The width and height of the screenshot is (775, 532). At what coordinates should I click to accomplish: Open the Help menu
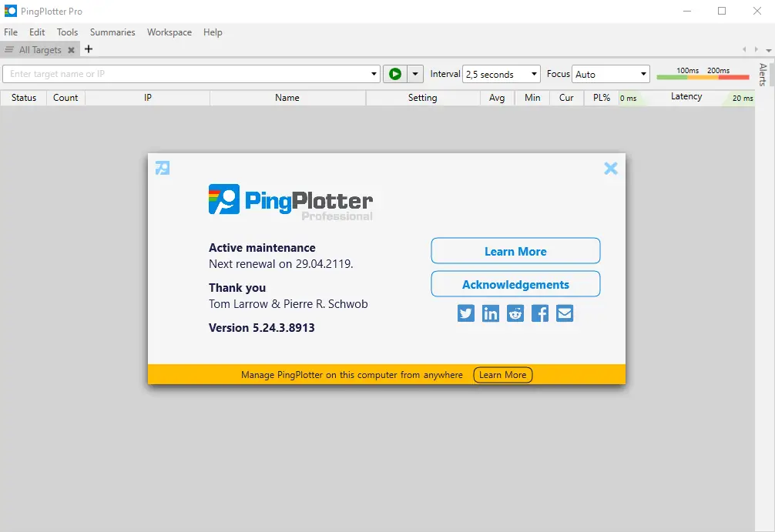point(213,32)
